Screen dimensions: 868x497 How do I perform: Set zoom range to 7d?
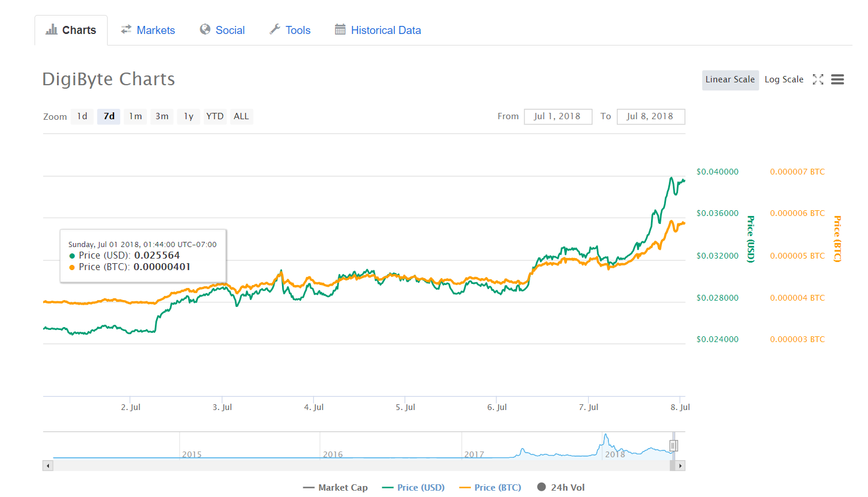pos(109,116)
